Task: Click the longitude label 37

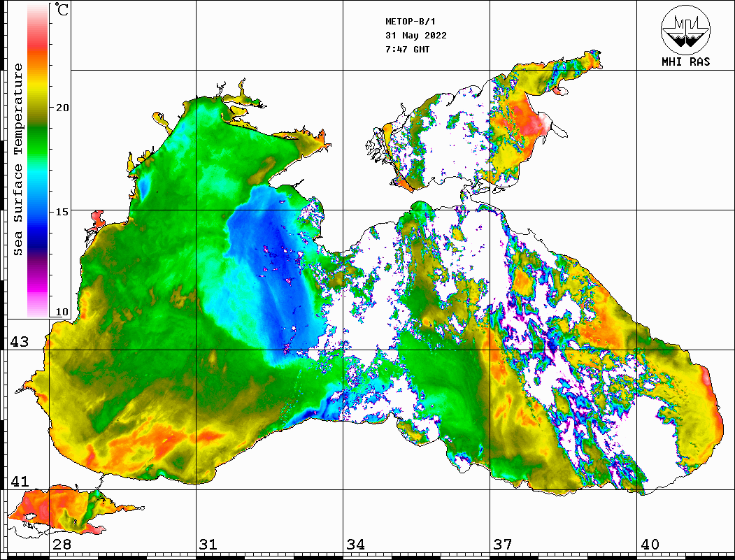Action: pyautogui.click(x=503, y=545)
